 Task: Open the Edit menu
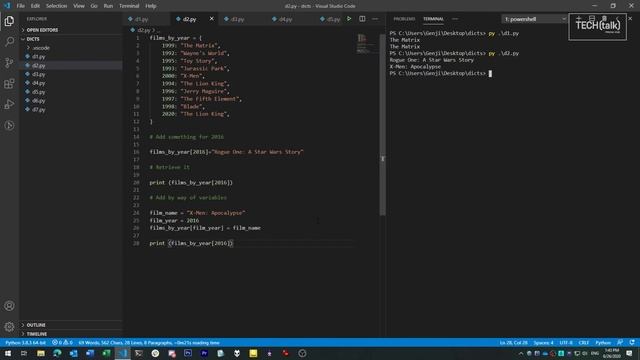tap(36, 6)
